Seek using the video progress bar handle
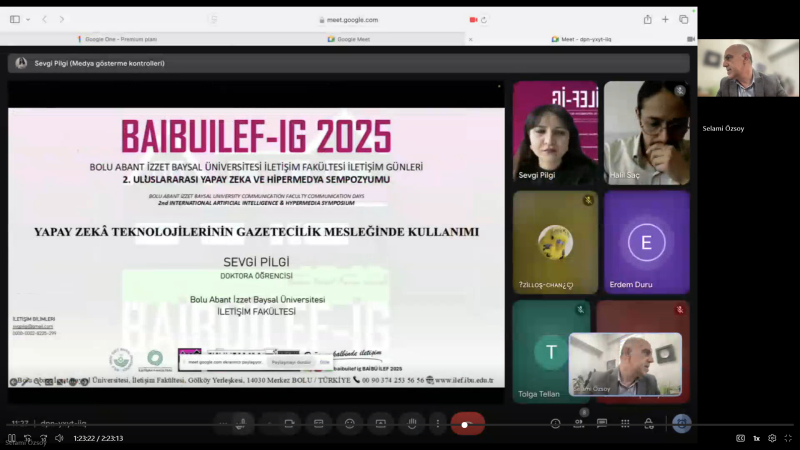The width and height of the screenshot is (800, 450). tap(464, 424)
